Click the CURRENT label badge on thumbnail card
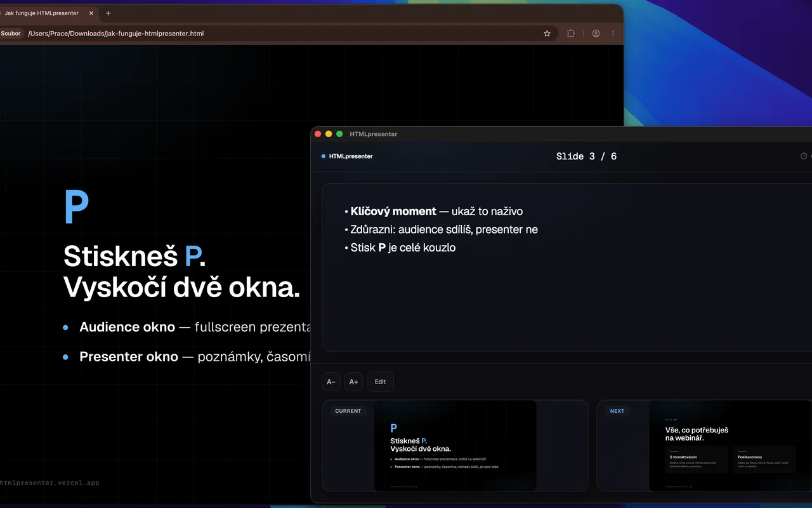The height and width of the screenshot is (508, 812). [x=348, y=411]
